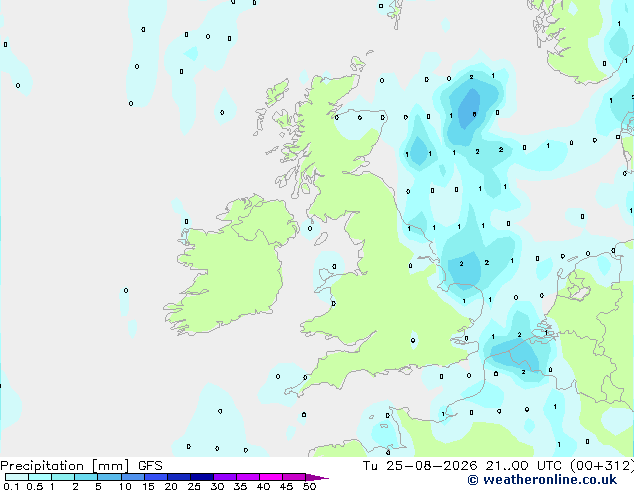Click the 0.5–1 mm legend color swatch
The image size is (634, 490).
(x=40, y=477)
